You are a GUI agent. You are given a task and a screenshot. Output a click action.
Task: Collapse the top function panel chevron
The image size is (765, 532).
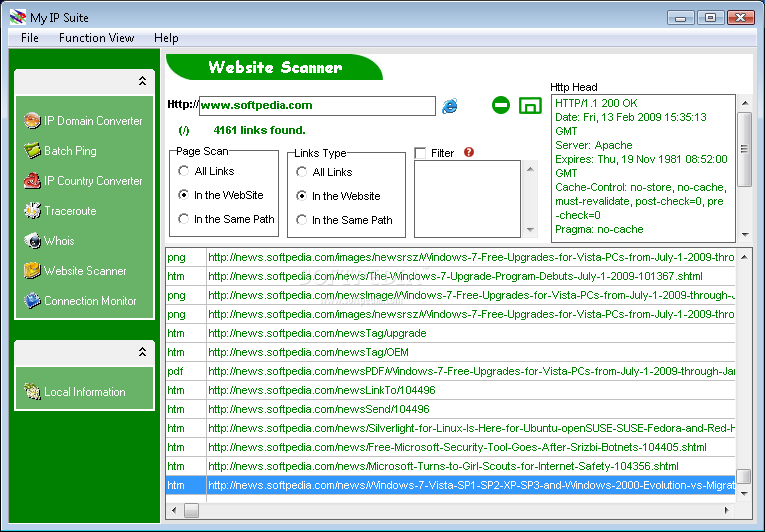[x=142, y=81]
